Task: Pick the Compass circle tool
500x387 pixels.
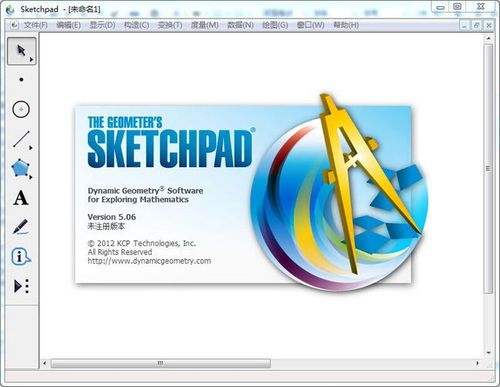Action: [21, 109]
